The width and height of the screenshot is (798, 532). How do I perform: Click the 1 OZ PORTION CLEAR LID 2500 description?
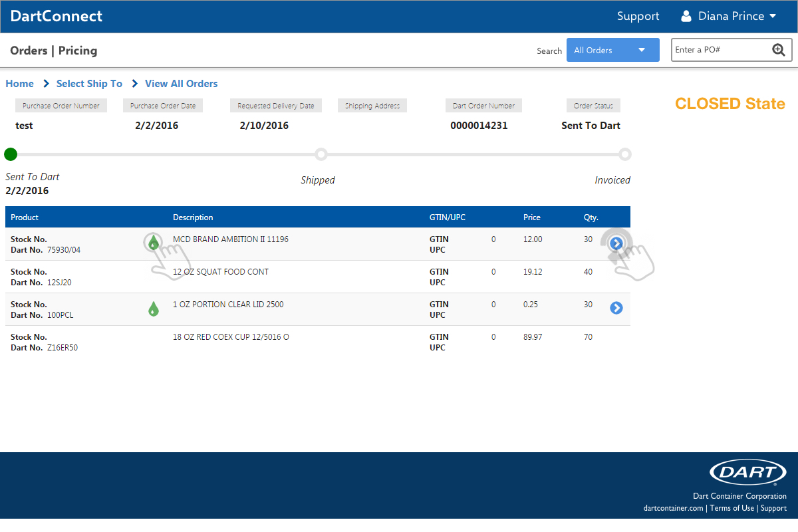pos(228,305)
